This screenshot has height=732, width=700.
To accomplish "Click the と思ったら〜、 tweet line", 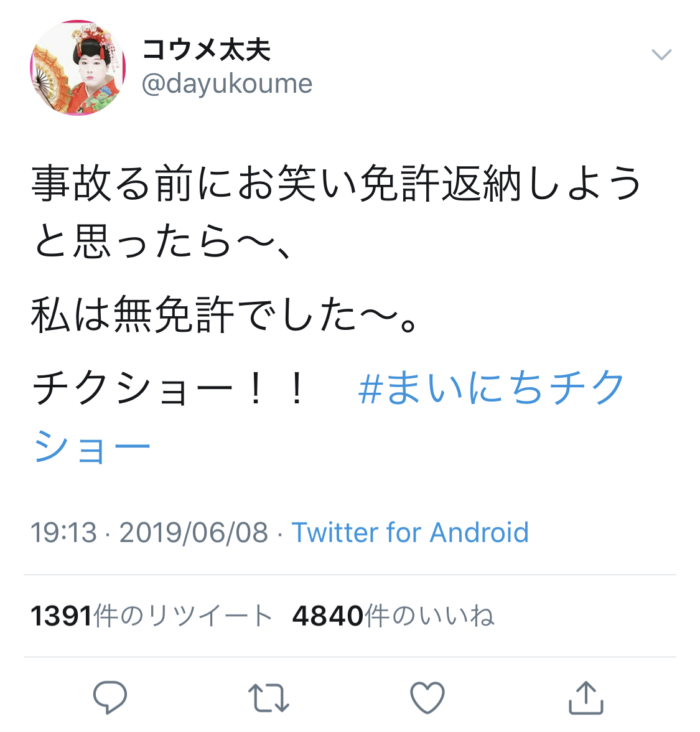I will pos(162,242).
